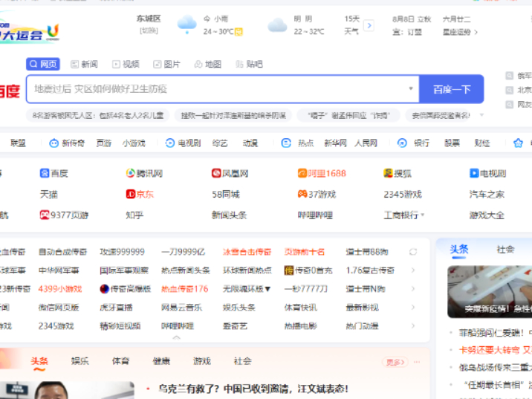Click the 热点 news category icon
532x399 pixels.
pos(286,143)
